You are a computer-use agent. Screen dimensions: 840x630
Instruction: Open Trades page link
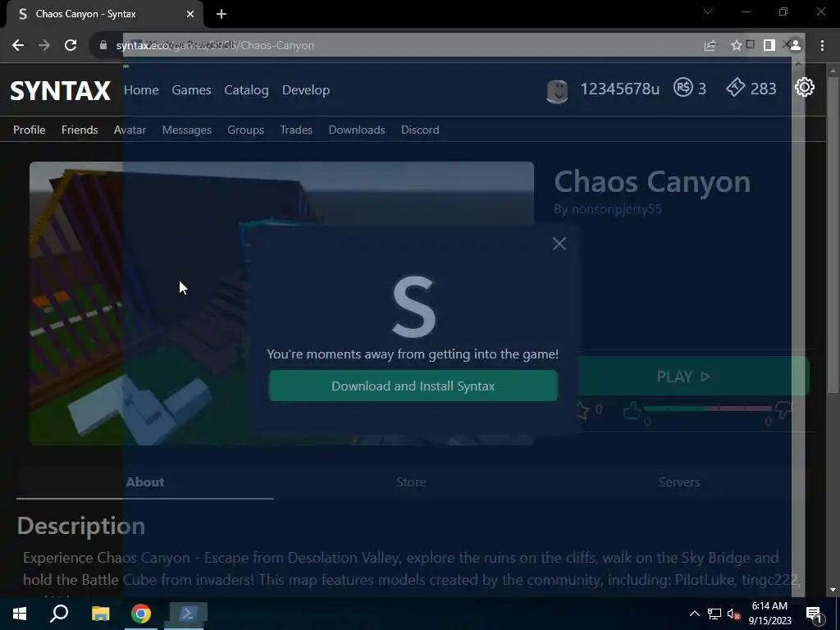point(296,130)
